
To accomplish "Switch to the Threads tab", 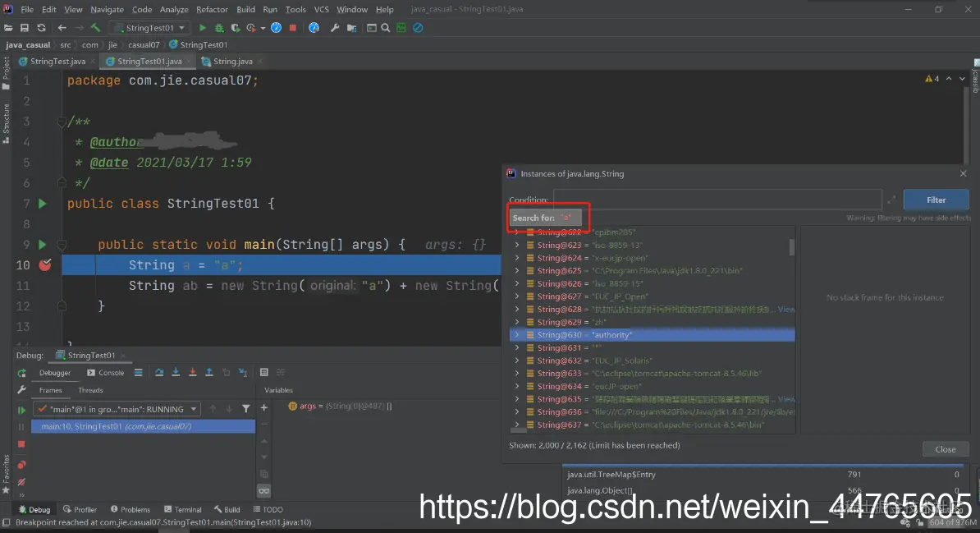I will (x=90, y=390).
